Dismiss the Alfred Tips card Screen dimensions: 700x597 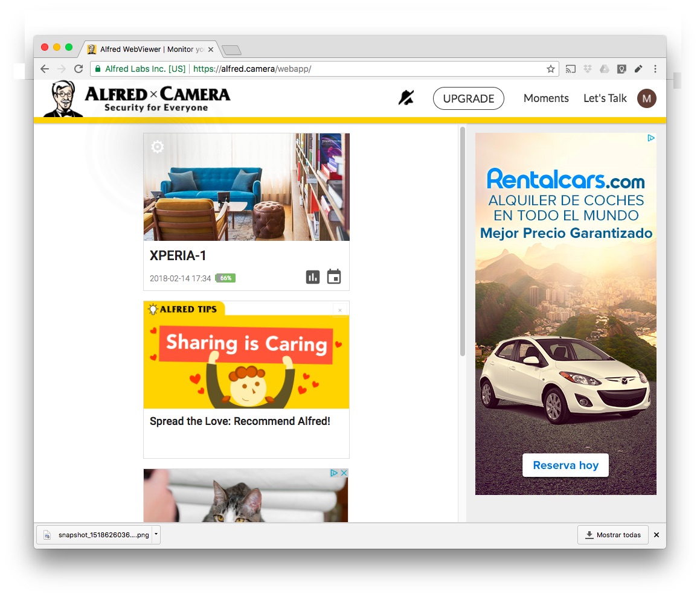[x=340, y=310]
